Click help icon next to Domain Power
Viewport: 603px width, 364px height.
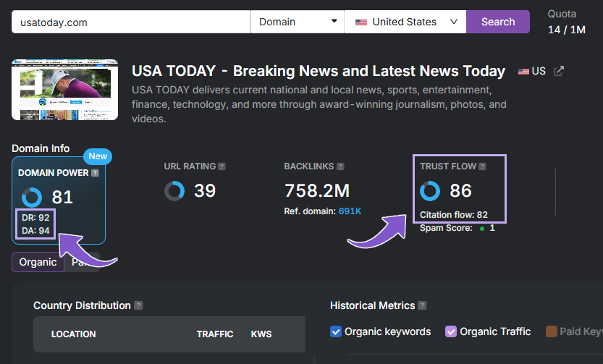pyautogui.click(x=95, y=173)
